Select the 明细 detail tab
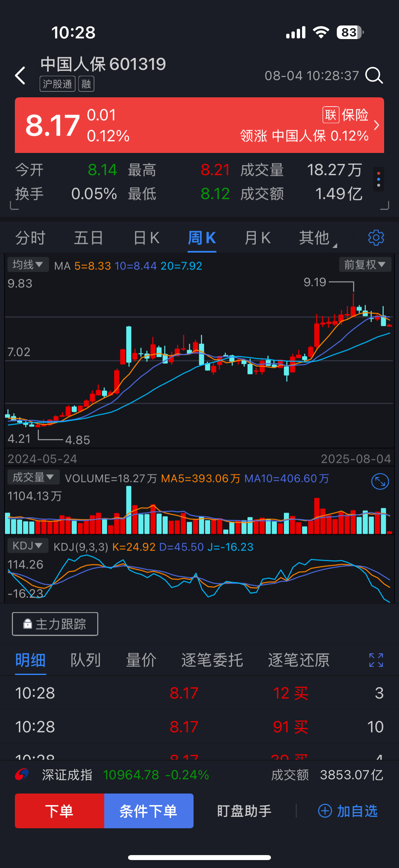The height and width of the screenshot is (868, 399). tap(30, 660)
